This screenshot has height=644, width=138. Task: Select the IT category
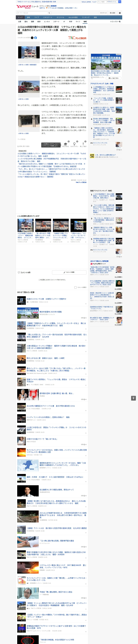click(64, 21)
